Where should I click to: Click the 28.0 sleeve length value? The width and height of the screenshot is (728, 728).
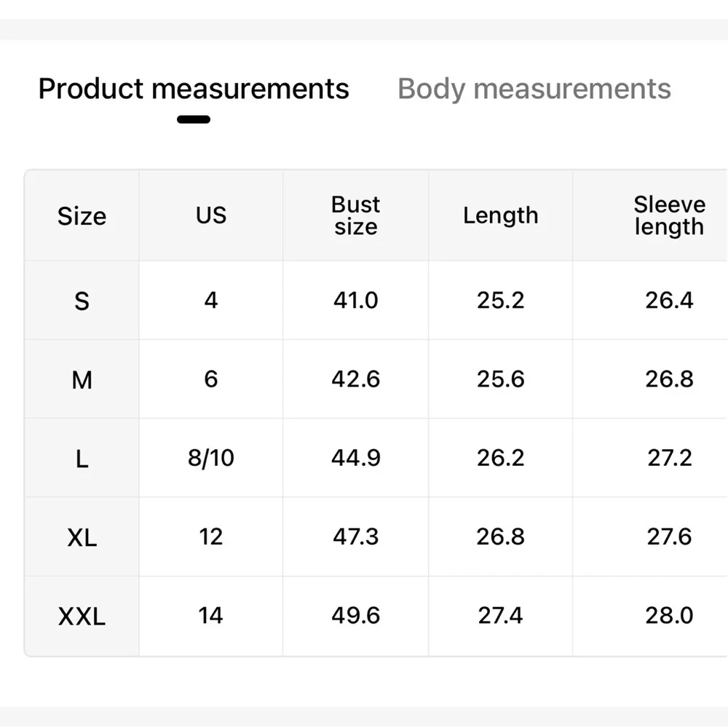coord(670,616)
